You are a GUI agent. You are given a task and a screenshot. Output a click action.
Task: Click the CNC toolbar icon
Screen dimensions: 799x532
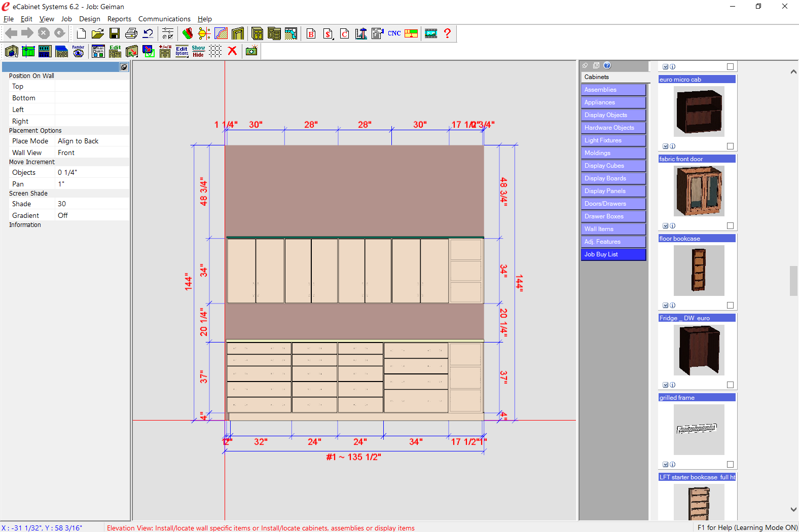point(394,33)
